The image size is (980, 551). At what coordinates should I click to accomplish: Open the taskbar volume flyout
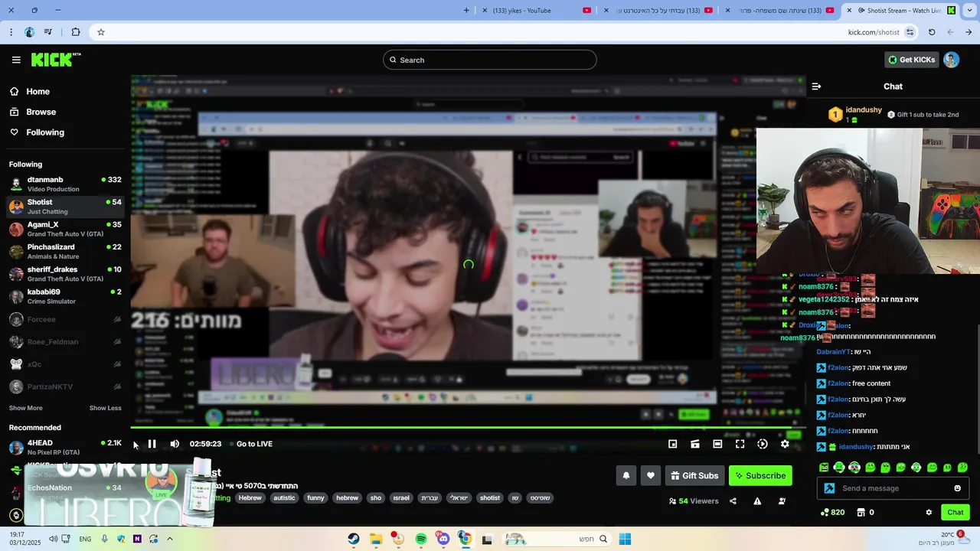[54, 539]
